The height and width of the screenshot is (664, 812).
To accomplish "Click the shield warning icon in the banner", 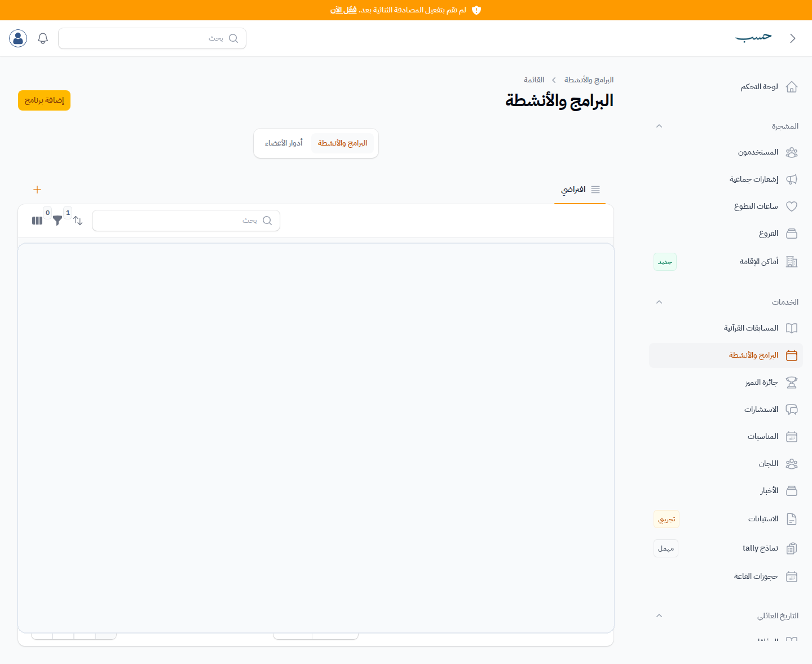I will pyautogui.click(x=476, y=10).
